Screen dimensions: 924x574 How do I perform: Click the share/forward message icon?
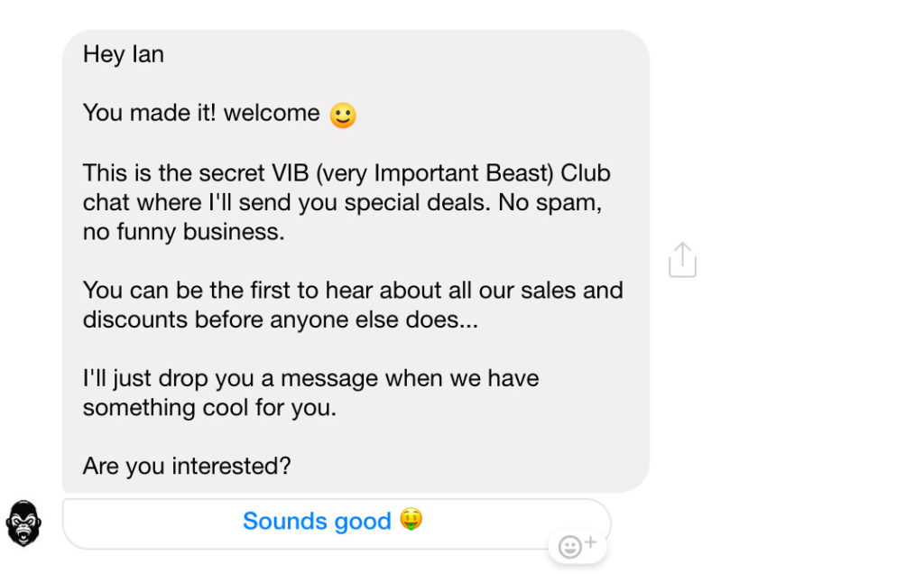tap(682, 259)
